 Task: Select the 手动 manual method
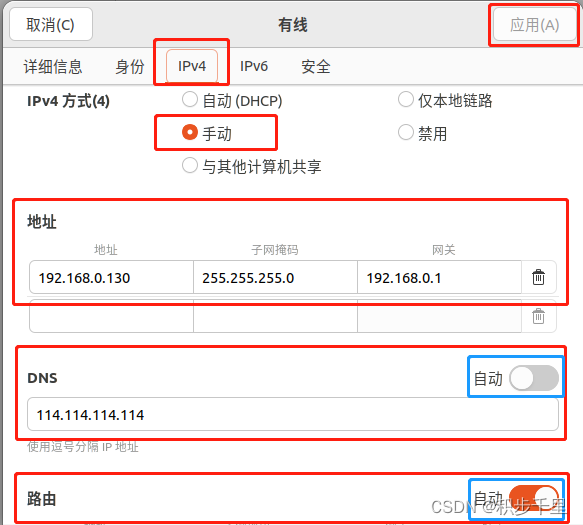coord(190,132)
